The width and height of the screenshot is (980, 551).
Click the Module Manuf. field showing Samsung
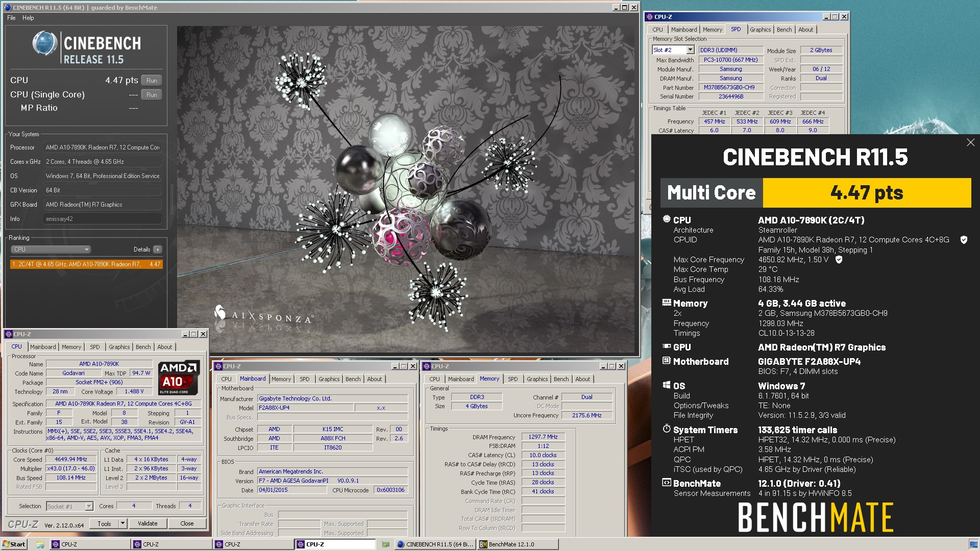tap(731, 69)
